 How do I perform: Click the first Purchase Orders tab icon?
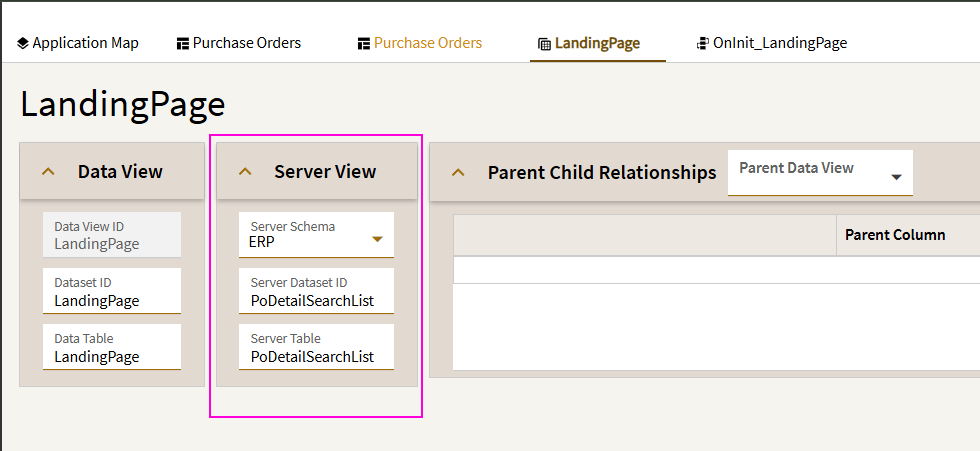182,44
